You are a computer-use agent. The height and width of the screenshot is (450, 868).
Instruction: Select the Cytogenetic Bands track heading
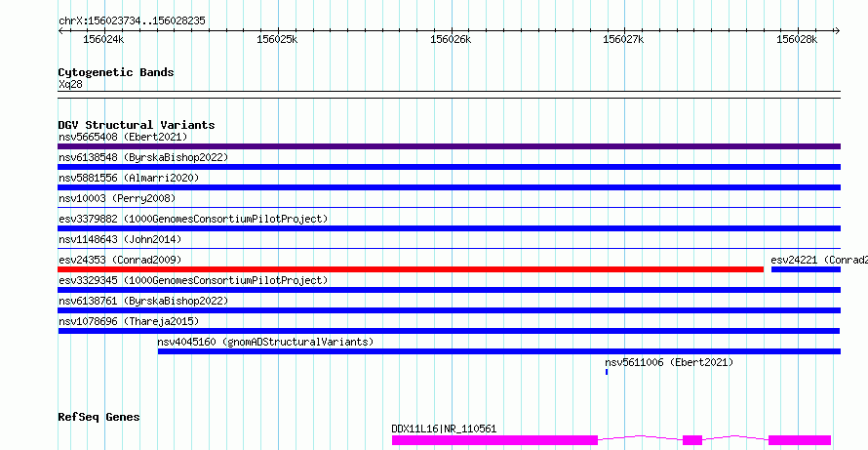tap(116, 72)
